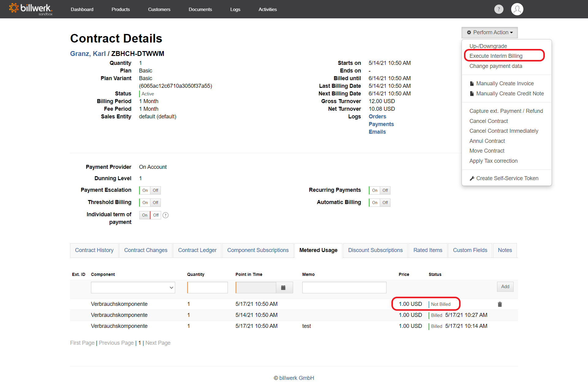Switch to Discount Subscriptions tab
Image resolution: width=588 pixels, height=386 pixels.
[x=375, y=250]
